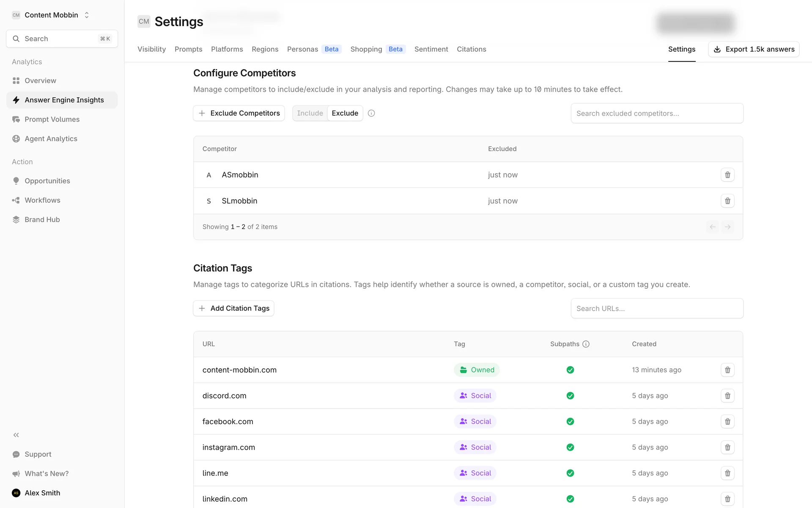Export 1.5k answers
Viewport: 812px width, 508px height.
click(x=753, y=49)
